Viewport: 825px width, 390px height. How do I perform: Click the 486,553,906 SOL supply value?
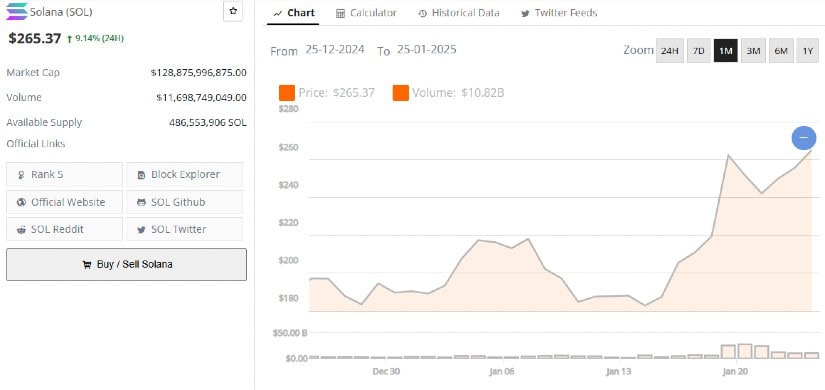point(207,123)
